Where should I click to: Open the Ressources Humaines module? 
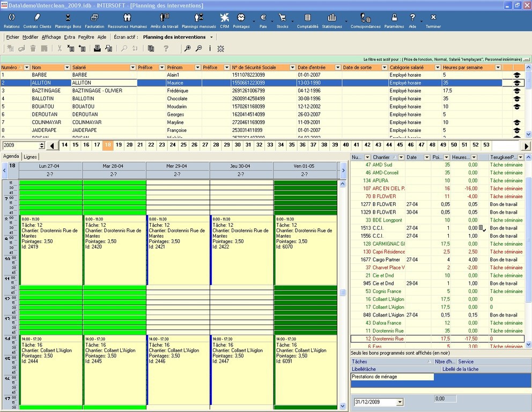coord(127,20)
